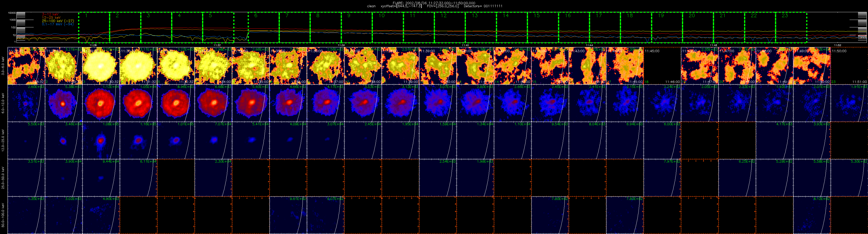Open the 6-12 keV image labeled 8.96E+03
868x234 pixels.
pyautogui.click(x=176, y=103)
